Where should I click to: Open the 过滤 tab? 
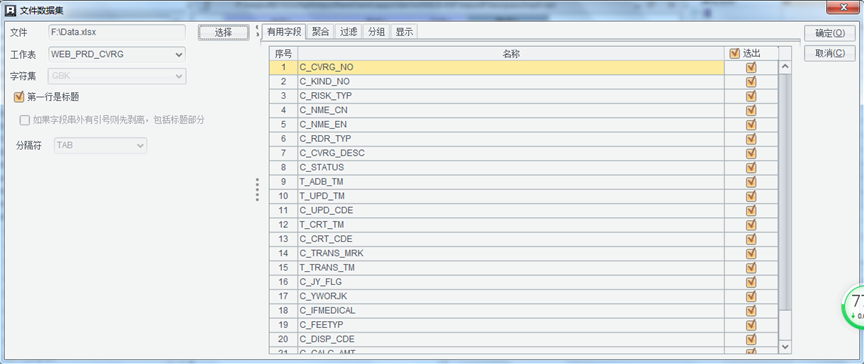(348, 32)
